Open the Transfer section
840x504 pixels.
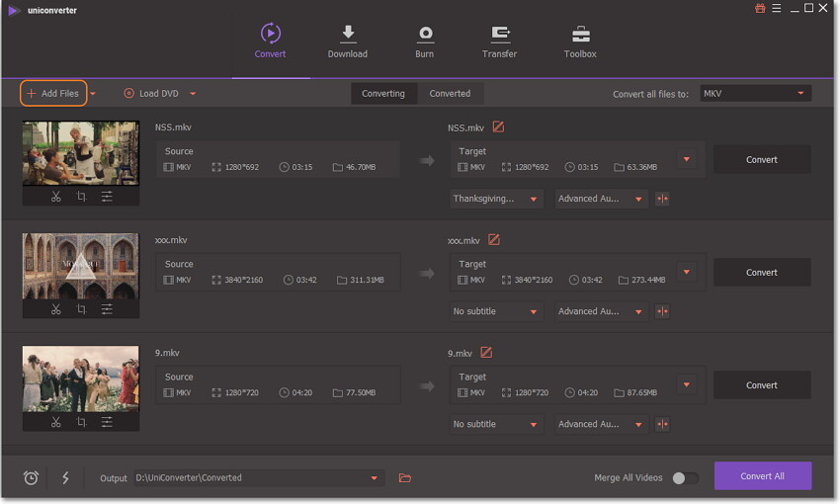(499, 41)
